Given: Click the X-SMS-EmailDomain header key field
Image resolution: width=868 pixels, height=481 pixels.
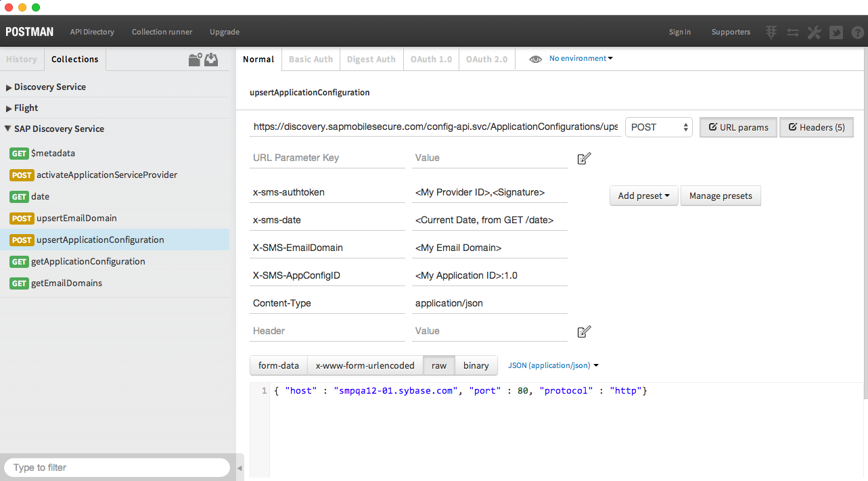Looking at the screenshot, I should [x=327, y=248].
